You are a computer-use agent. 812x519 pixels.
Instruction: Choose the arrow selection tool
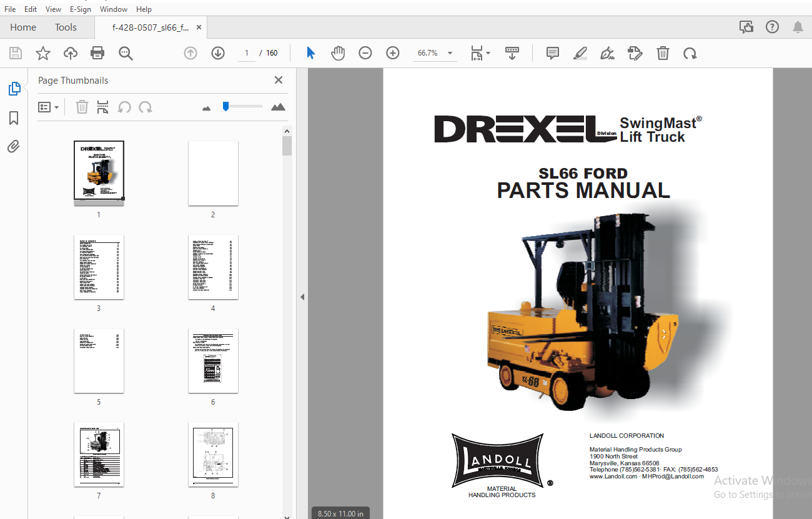310,53
